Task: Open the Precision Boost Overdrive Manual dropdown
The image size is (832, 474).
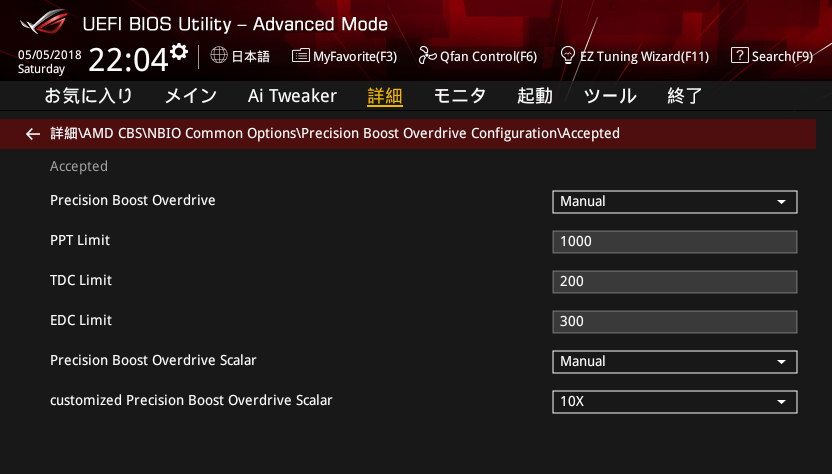Action: click(674, 202)
